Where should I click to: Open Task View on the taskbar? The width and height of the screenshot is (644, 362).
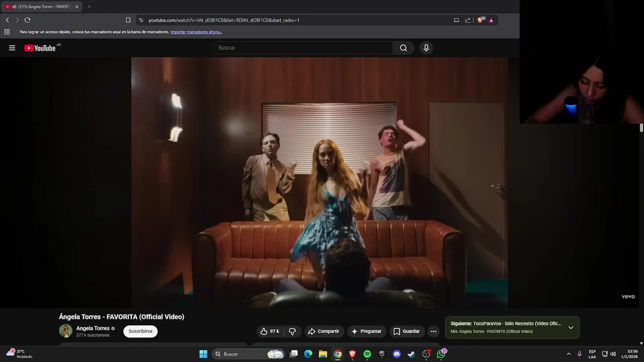294,354
